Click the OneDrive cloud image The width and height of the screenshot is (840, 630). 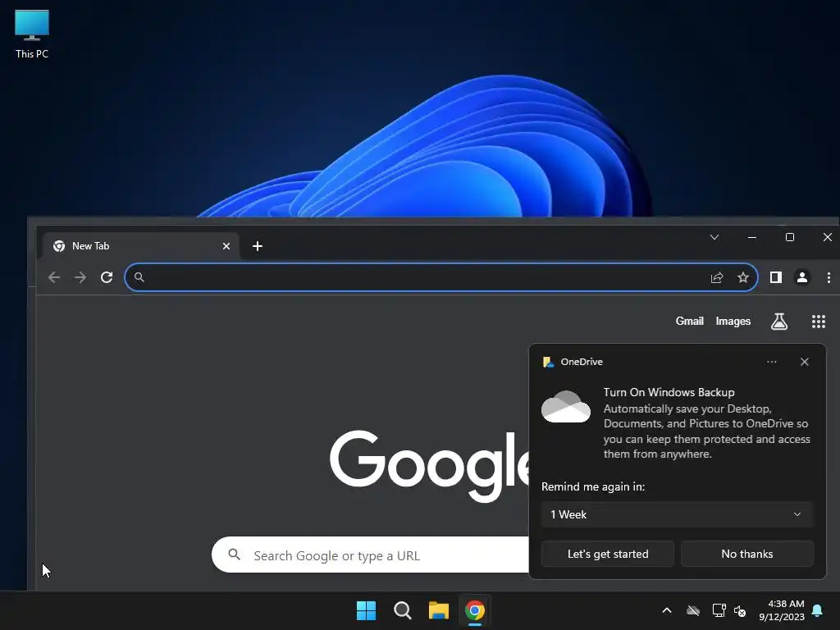(566, 407)
